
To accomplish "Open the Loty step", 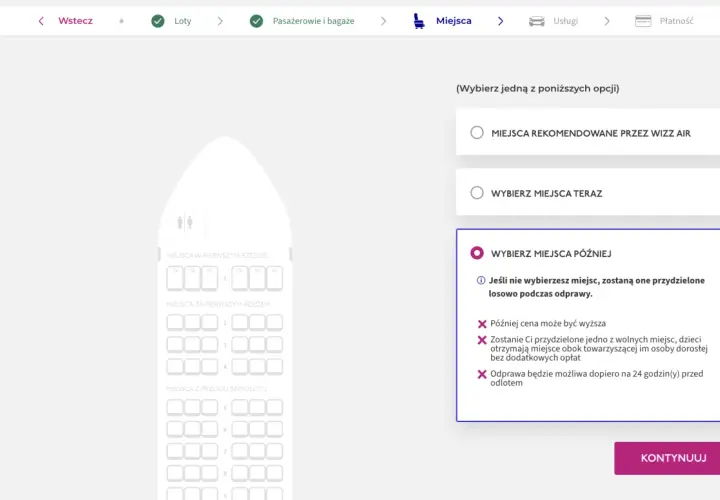I will pyautogui.click(x=182, y=21).
